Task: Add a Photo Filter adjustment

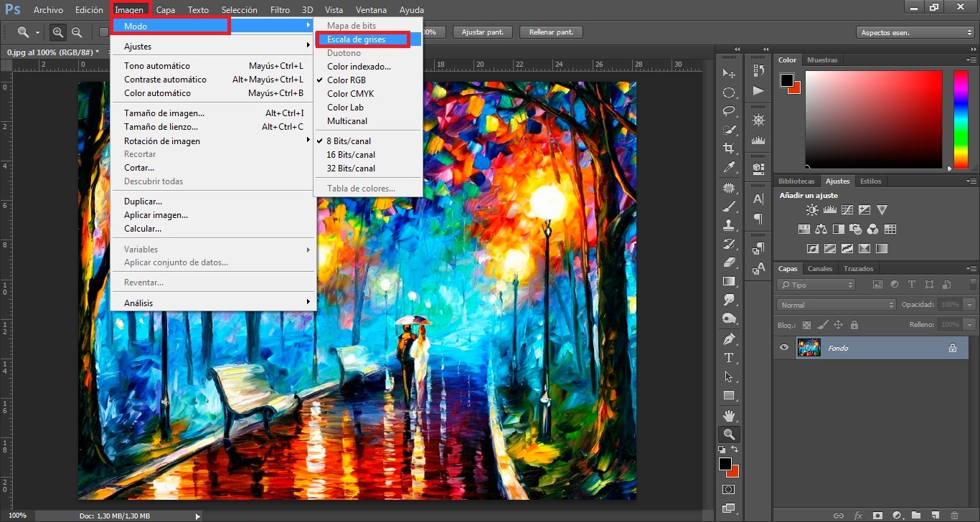Action: 856,229
